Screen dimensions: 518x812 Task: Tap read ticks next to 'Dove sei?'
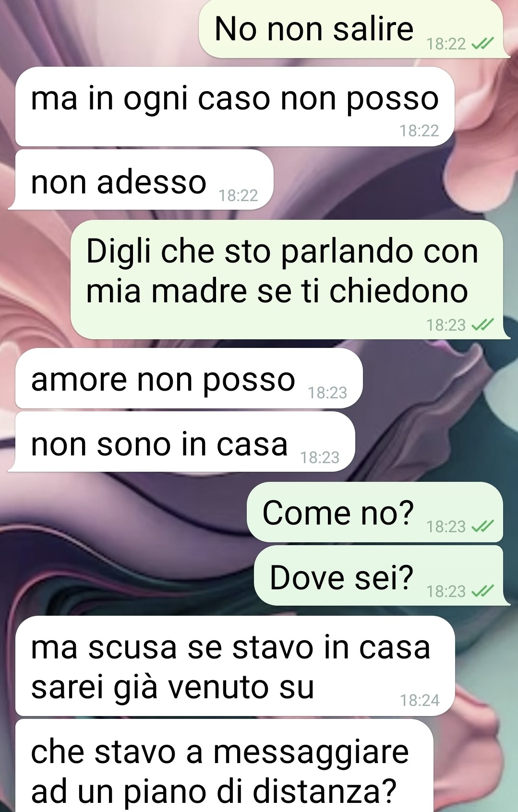[482, 591]
